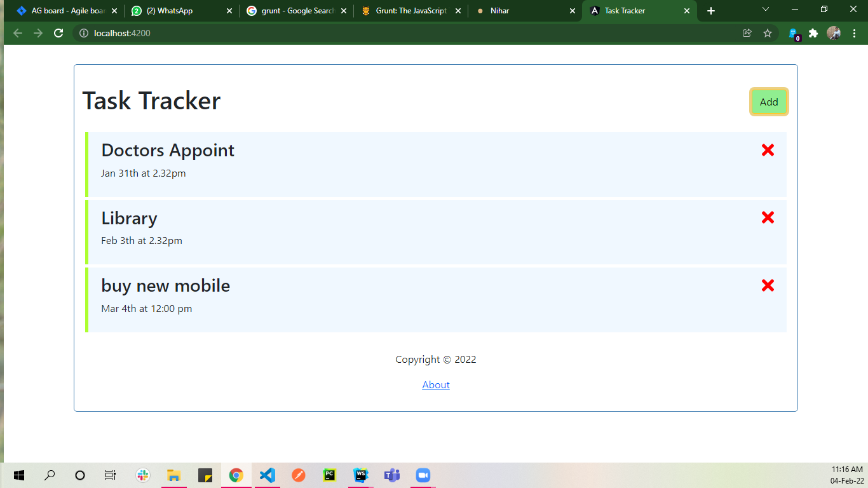The height and width of the screenshot is (488, 868).
Task: Close the Nihar tab
Action: click(572, 11)
